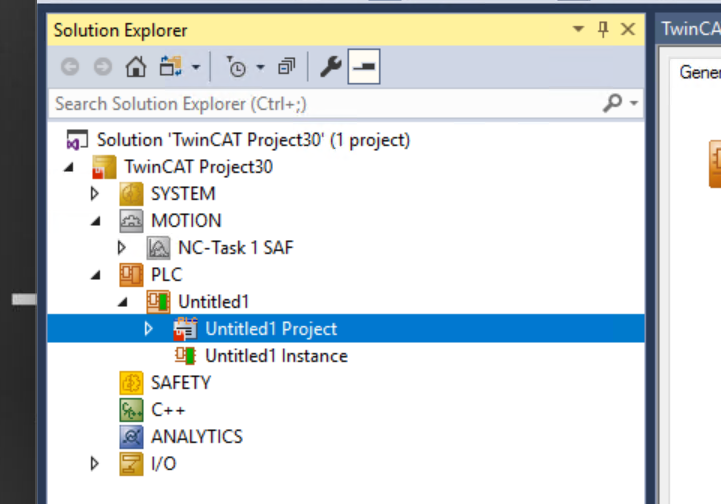Expand the SYSTEM node
This screenshot has width=721, height=504.
(95, 194)
